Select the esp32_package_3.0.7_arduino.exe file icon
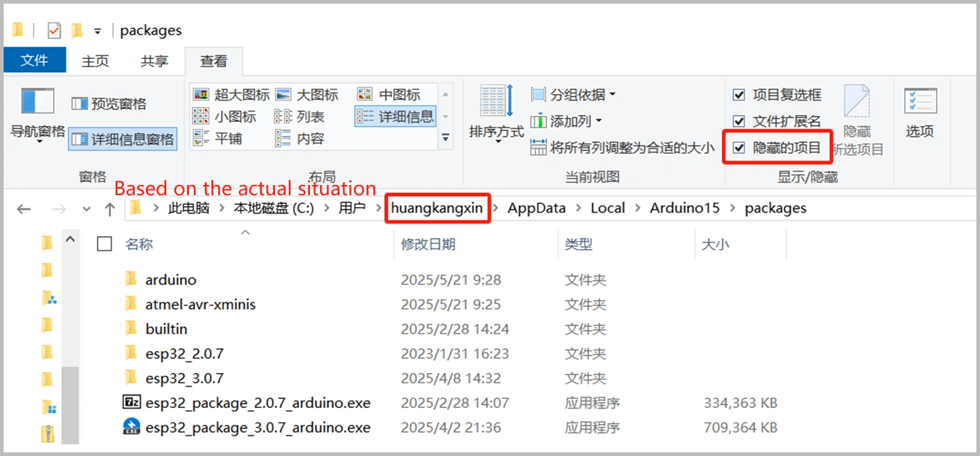Image resolution: width=980 pixels, height=456 pixels. (x=131, y=428)
